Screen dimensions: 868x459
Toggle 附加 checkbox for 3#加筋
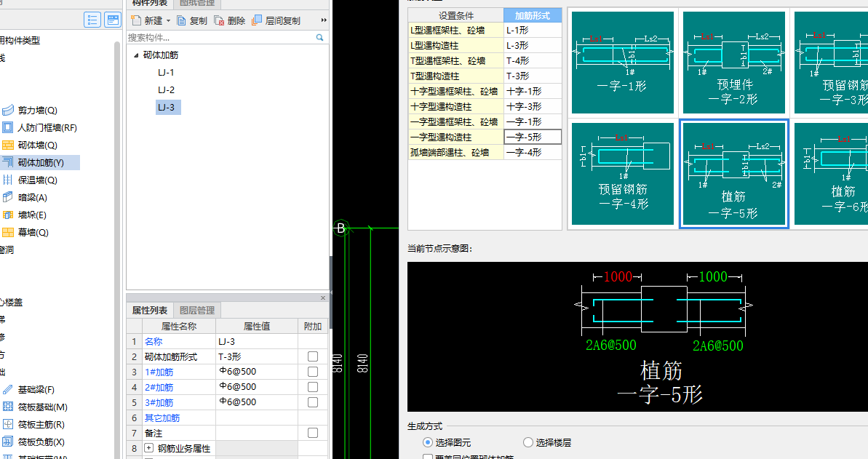click(x=313, y=402)
